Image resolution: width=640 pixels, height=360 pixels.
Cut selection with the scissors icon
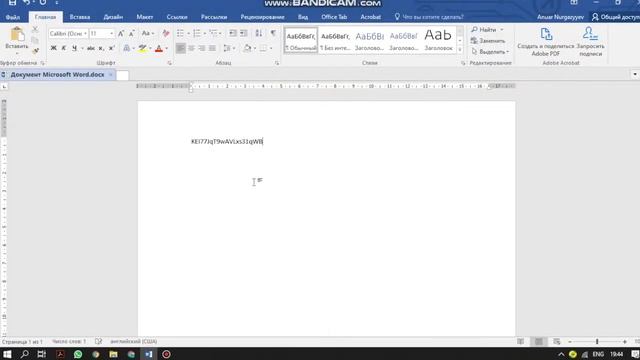[35, 29]
